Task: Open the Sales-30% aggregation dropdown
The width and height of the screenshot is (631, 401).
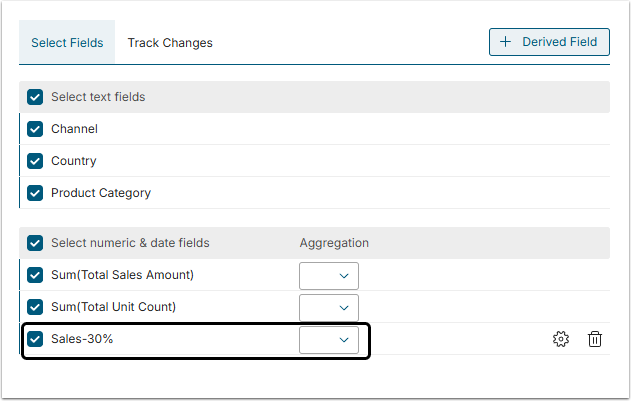Action: [x=329, y=339]
